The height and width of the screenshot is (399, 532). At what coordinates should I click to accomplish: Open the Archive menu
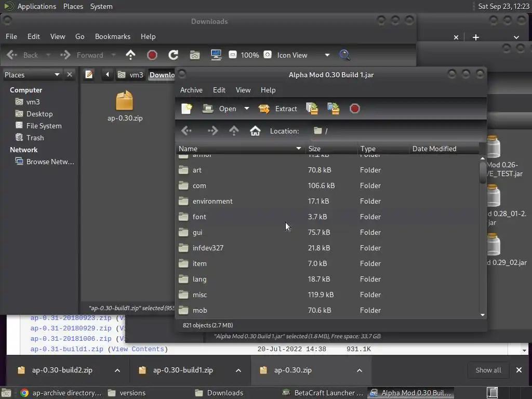point(191,90)
